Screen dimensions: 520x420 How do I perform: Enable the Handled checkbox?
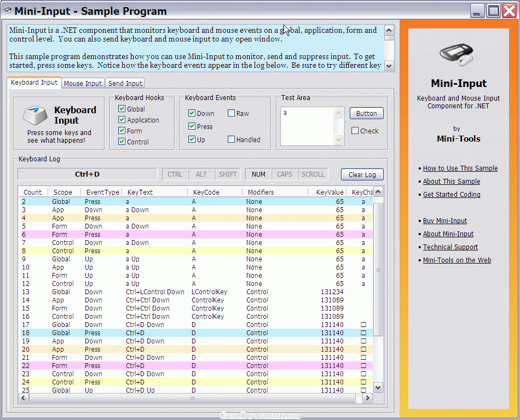click(232, 139)
